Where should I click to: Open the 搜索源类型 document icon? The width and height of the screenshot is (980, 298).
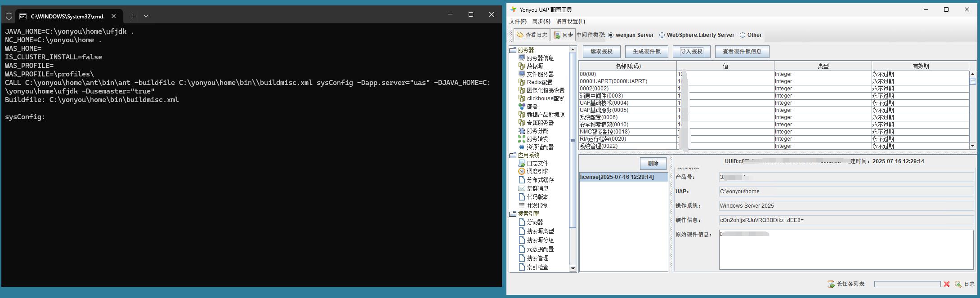(x=522, y=231)
